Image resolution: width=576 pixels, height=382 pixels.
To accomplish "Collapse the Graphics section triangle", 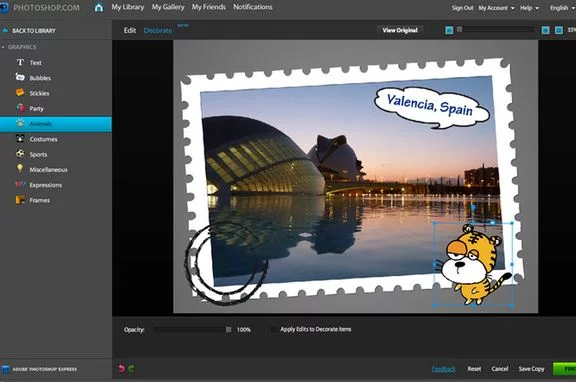I will [3, 47].
